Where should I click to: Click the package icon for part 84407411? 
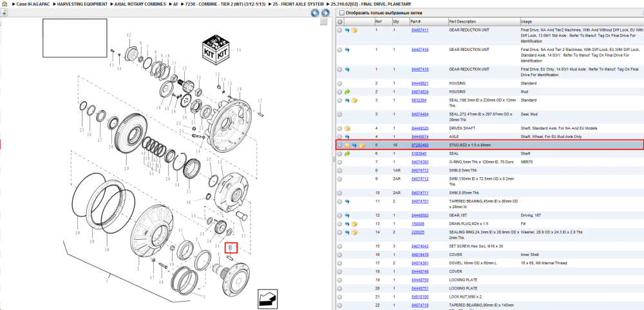pos(354,30)
